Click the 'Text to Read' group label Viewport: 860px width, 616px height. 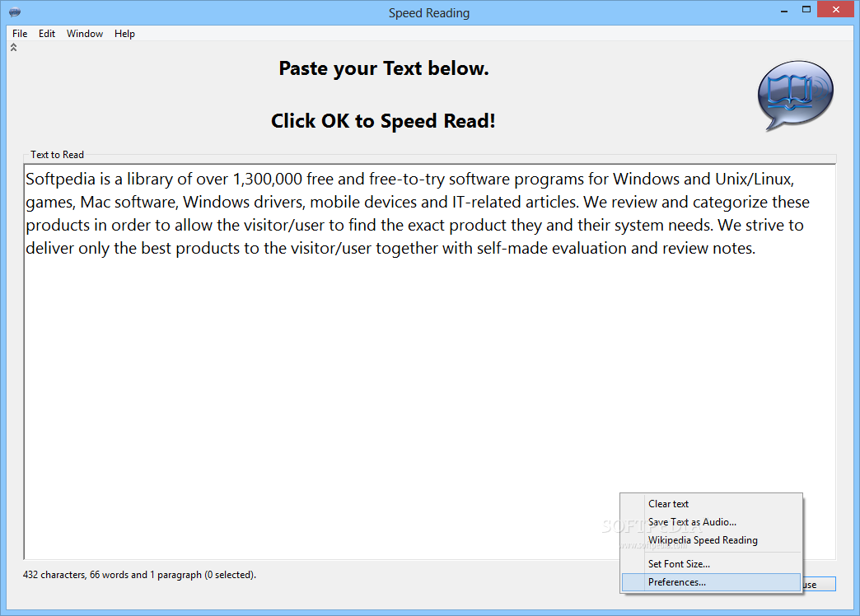coord(57,155)
